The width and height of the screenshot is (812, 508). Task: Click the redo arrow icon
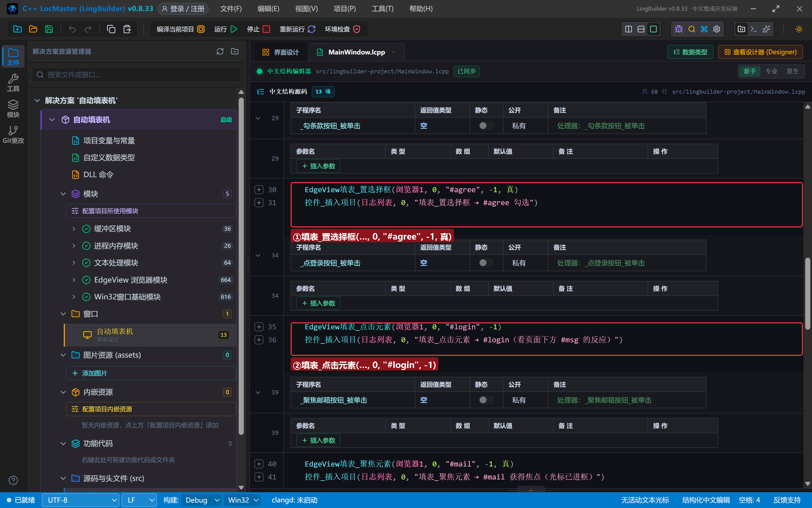click(x=88, y=29)
